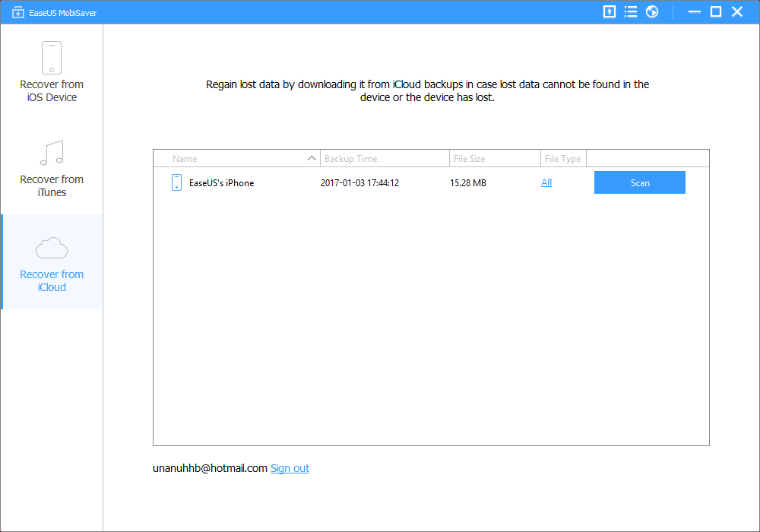Click the All file type link
The width and height of the screenshot is (760, 532).
[x=546, y=182]
